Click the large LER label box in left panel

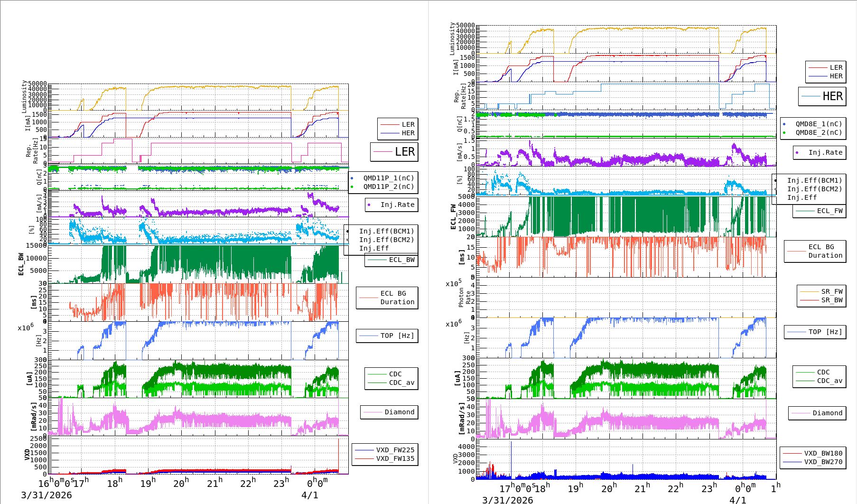(394, 152)
